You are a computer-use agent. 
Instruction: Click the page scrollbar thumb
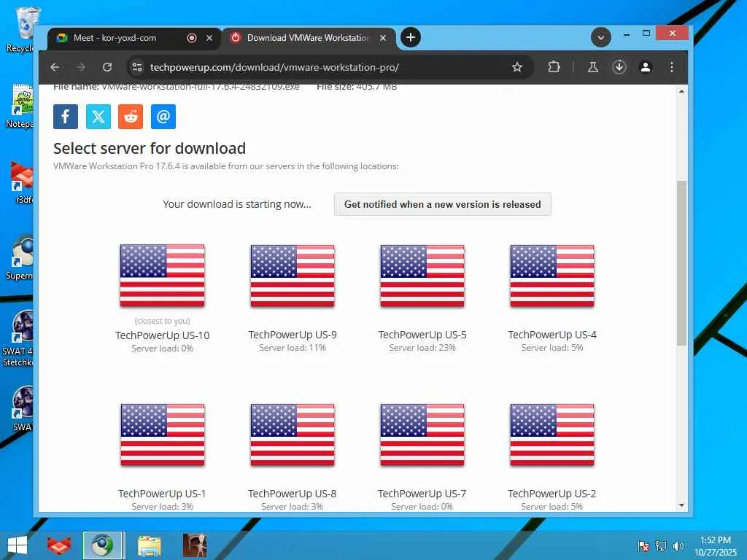(682, 262)
